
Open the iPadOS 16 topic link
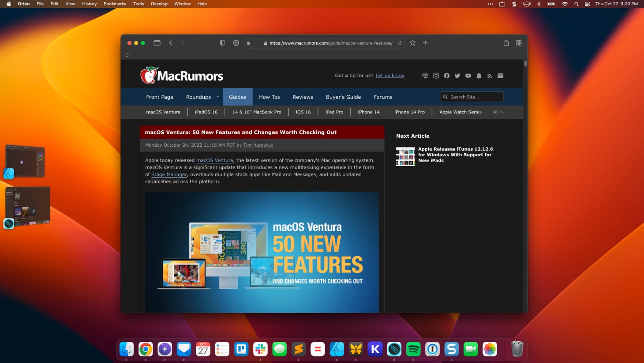pos(206,112)
